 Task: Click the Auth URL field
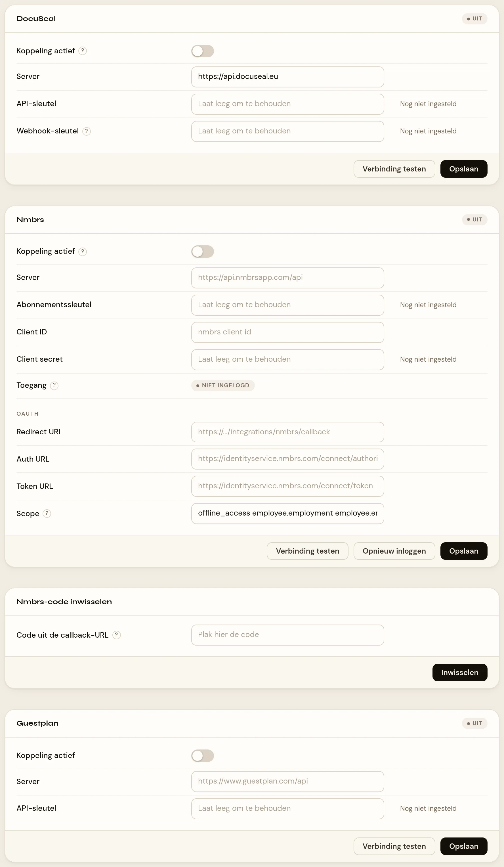[287, 458]
